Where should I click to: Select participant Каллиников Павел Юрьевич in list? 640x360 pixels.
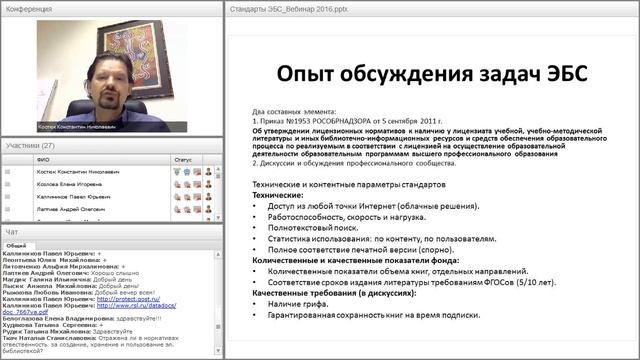[x=73, y=197]
